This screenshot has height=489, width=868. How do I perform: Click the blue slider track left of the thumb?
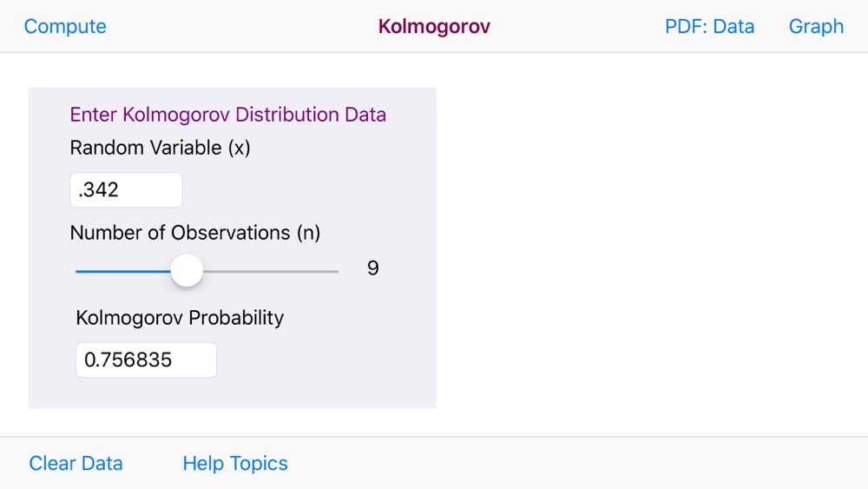pyautogui.click(x=122, y=272)
